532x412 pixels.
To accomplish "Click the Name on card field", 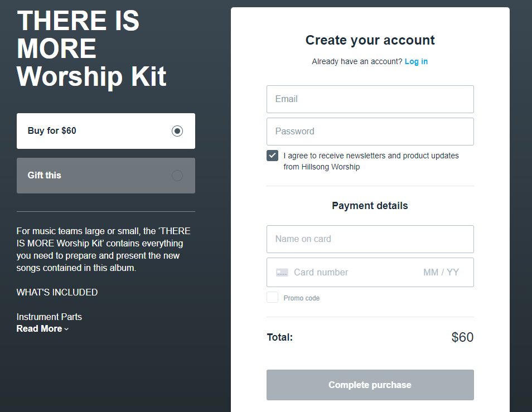I will (x=370, y=239).
